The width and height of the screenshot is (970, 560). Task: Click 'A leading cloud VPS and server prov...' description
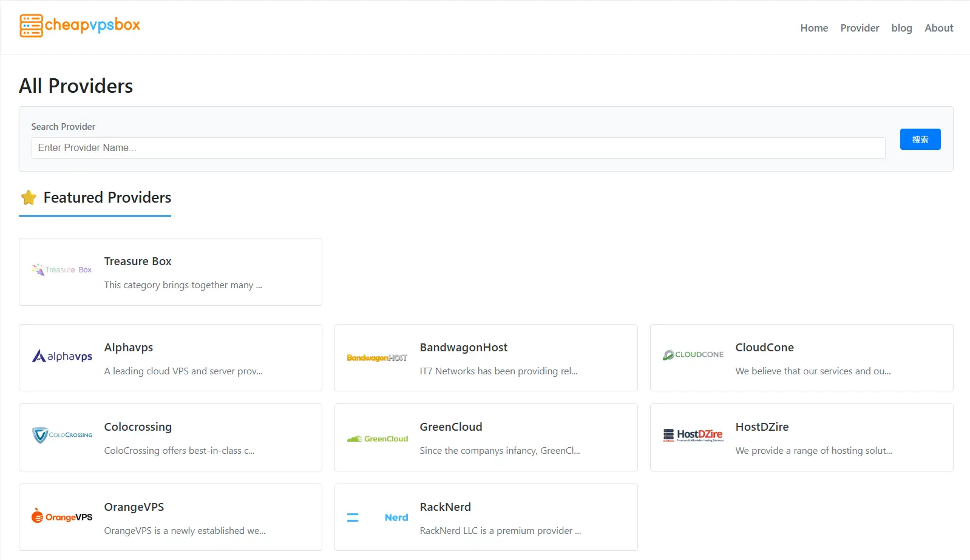pyautogui.click(x=183, y=371)
